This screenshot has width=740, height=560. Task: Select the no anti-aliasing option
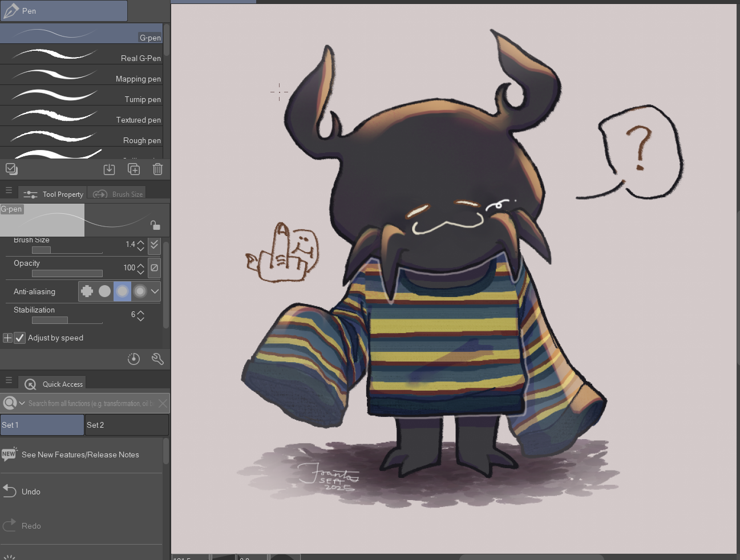point(87,291)
